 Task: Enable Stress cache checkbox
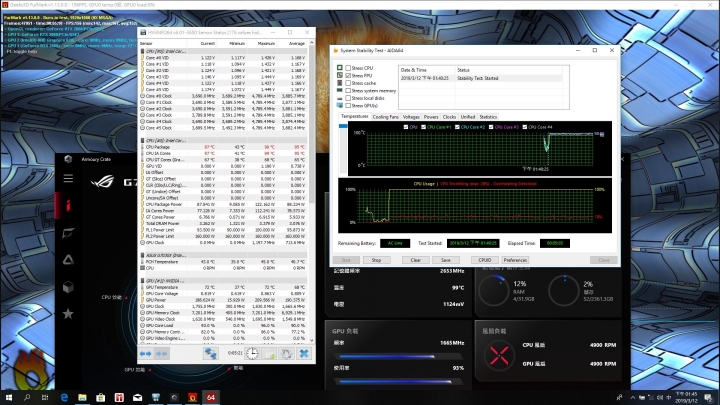coord(348,83)
